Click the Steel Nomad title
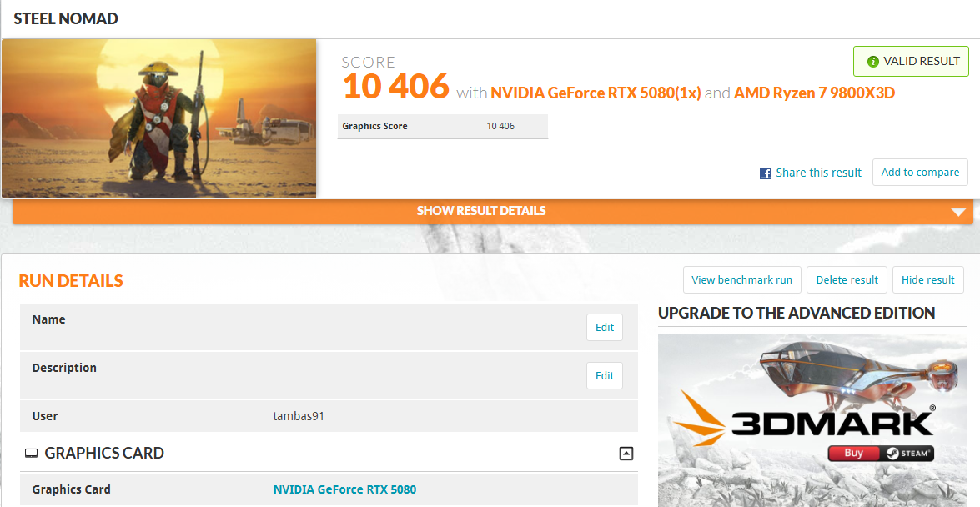 point(66,18)
